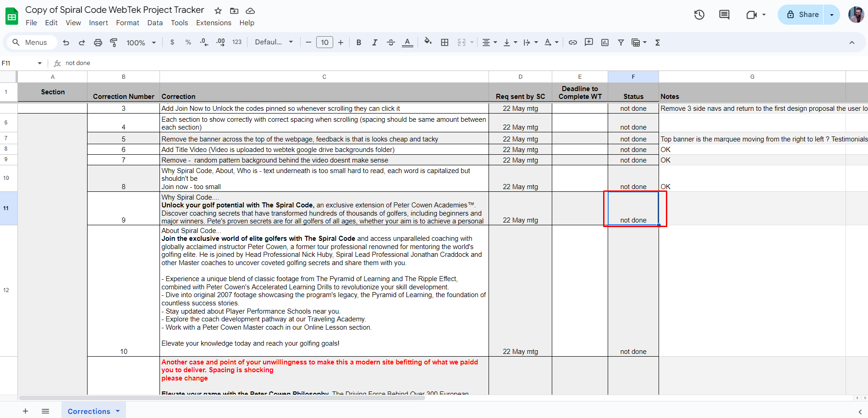Open the fill color picker
The image size is (868, 418).
tap(428, 42)
